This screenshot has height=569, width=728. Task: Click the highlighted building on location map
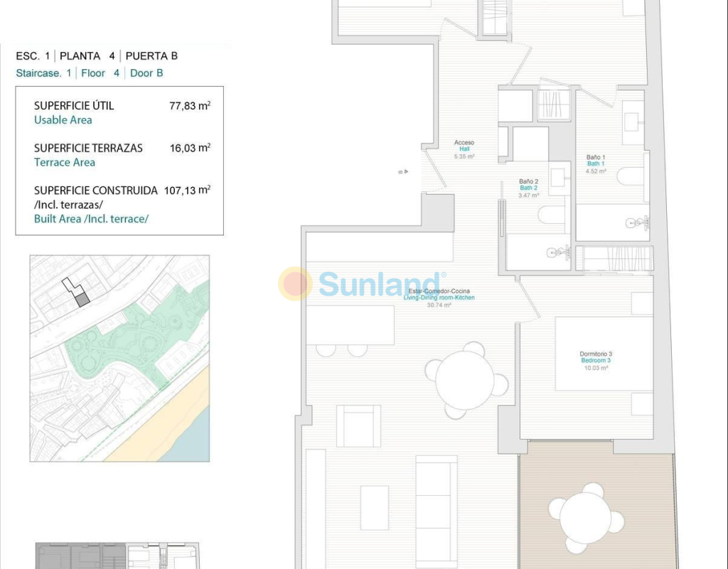(x=82, y=299)
